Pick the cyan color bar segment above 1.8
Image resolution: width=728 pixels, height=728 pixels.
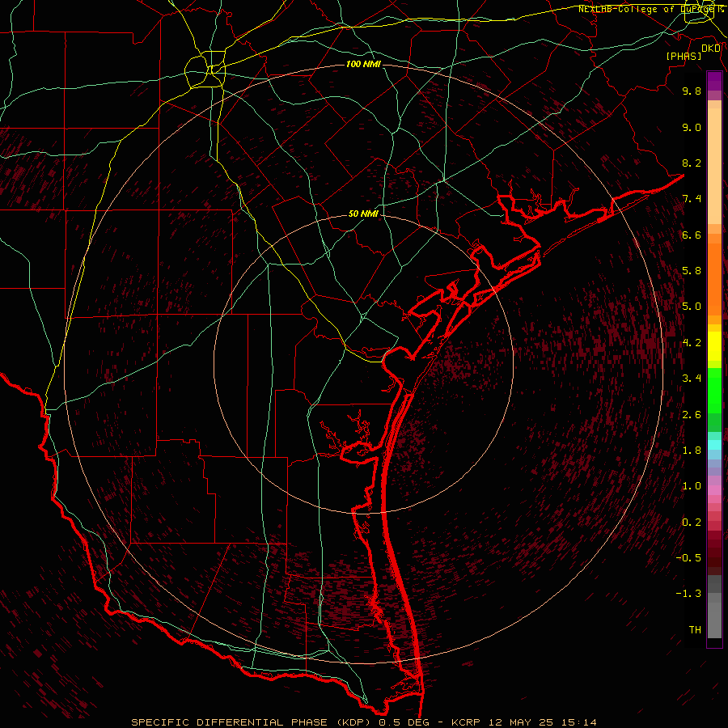click(x=714, y=444)
